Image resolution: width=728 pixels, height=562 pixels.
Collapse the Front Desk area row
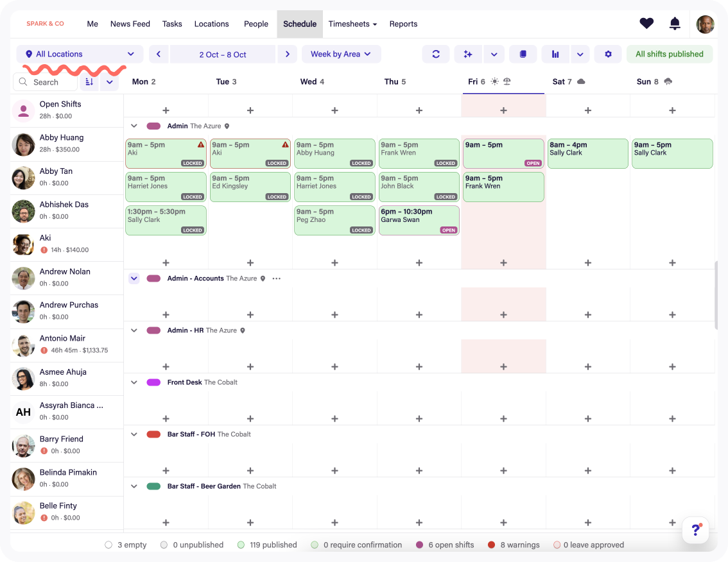point(134,382)
